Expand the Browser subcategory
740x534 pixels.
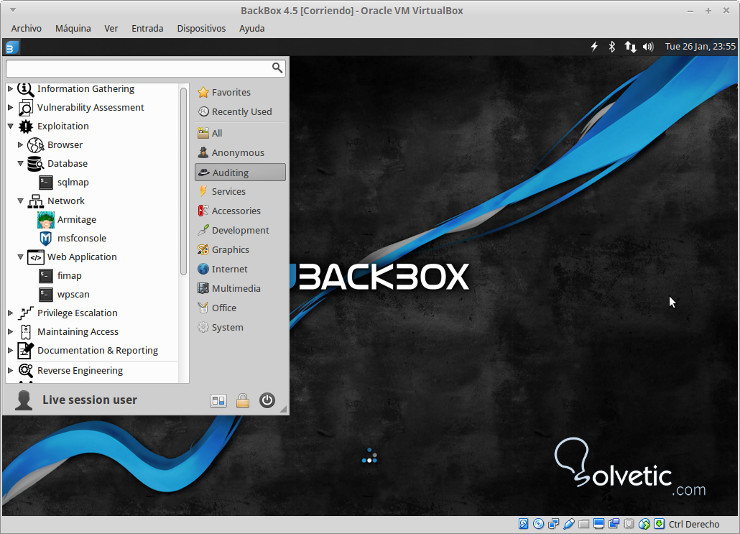[20, 145]
